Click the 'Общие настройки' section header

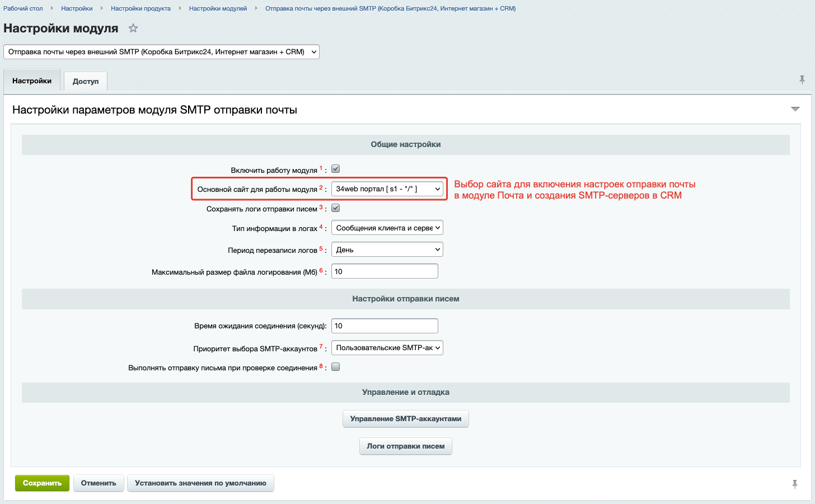point(406,144)
